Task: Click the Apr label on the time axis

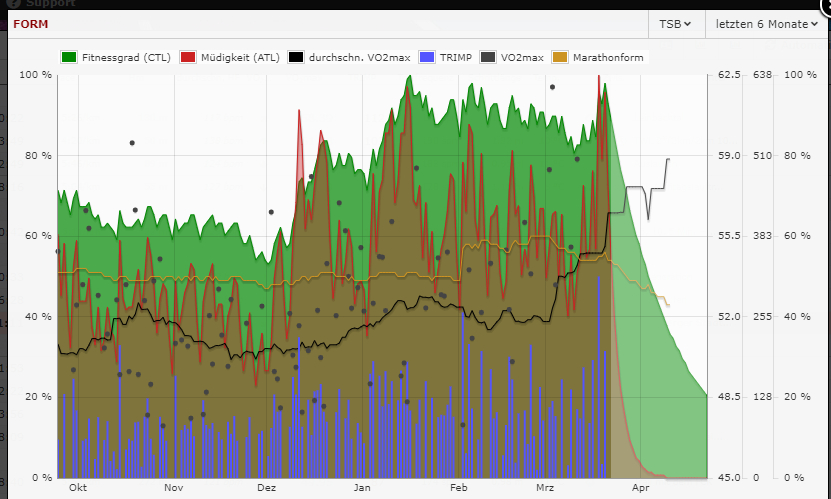Action: [640, 489]
